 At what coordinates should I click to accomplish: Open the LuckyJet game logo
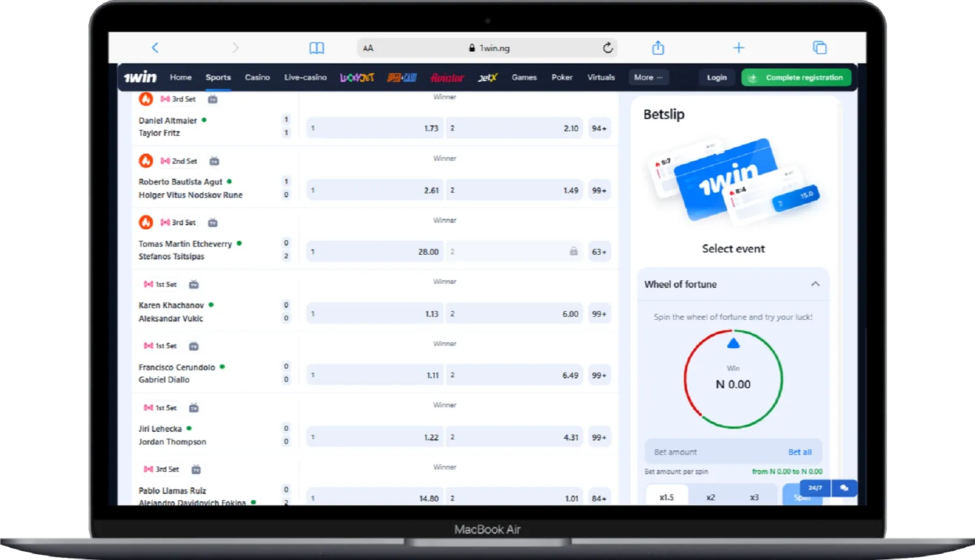357,77
